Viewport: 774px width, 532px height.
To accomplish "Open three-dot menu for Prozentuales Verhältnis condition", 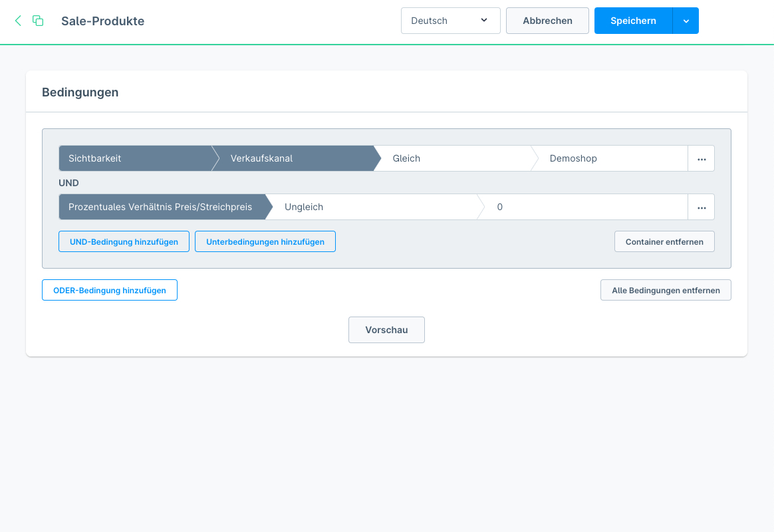I will click(701, 207).
